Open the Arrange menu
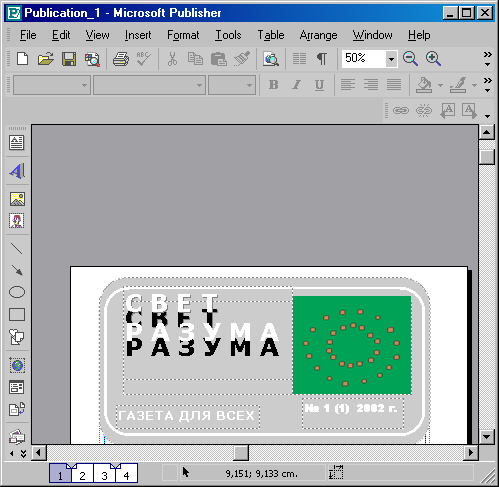This screenshot has width=499, height=487. [x=318, y=35]
